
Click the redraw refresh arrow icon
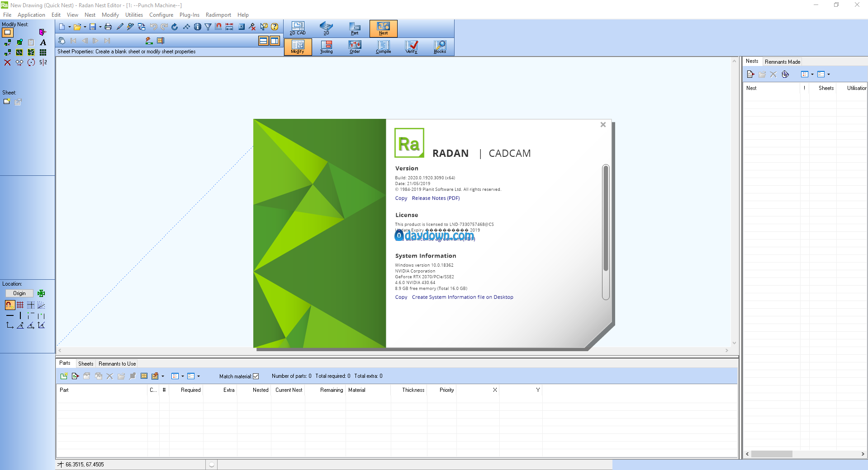(175, 27)
